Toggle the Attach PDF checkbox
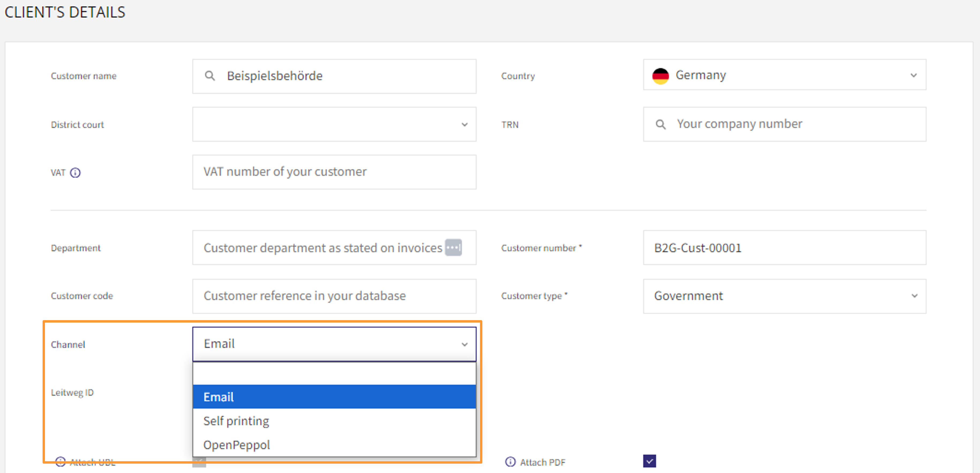 [x=650, y=461]
